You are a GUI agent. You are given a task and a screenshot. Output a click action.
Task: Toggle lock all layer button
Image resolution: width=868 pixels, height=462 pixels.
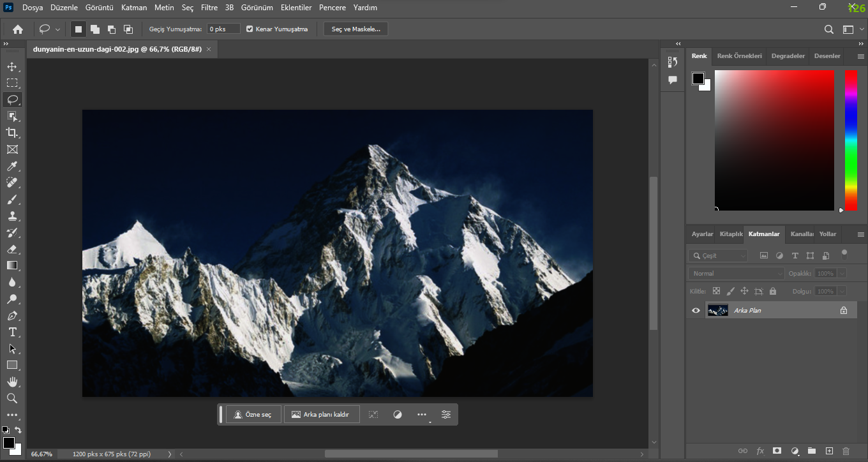click(x=773, y=291)
